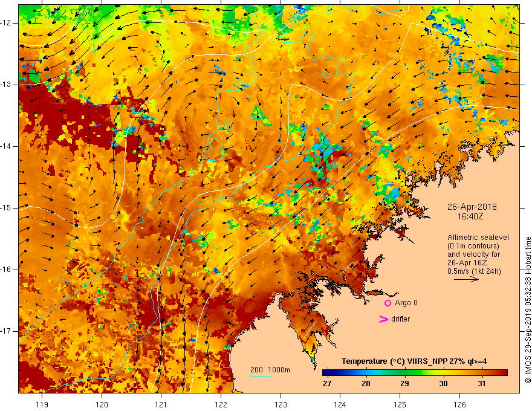Click the 16:40Z time label
532x411 pixels.
point(470,216)
